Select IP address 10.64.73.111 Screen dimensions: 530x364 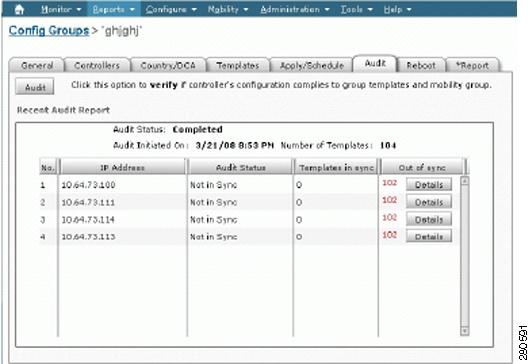tap(88, 202)
